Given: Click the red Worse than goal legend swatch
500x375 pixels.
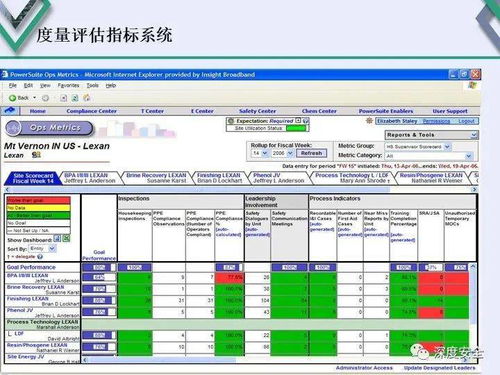Looking at the screenshot, I should pyautogui.click(x=38, y=200).
